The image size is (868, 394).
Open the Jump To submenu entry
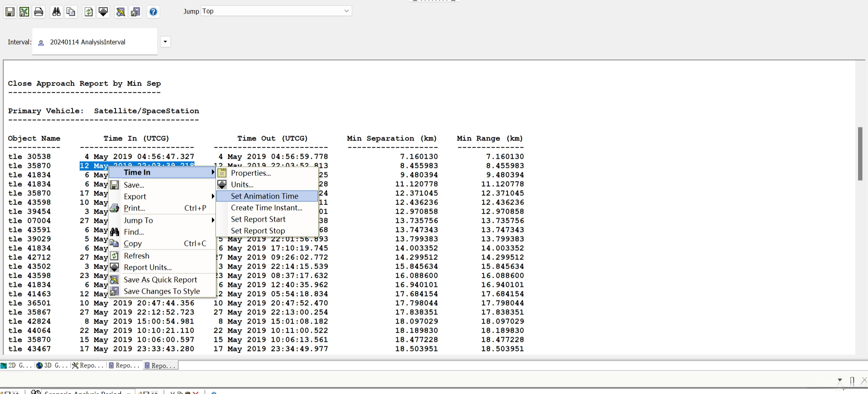(162, 220)
